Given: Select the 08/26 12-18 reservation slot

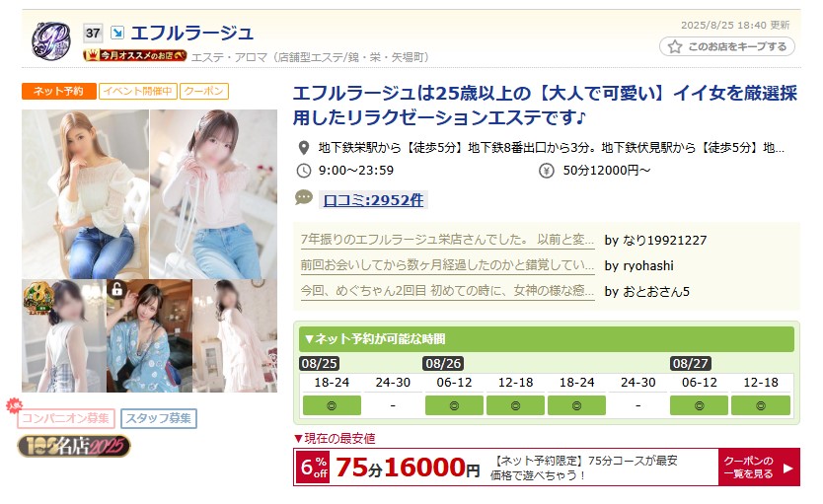Looking at the screenshot, I should pyautogui.click(x=515, y=405).
